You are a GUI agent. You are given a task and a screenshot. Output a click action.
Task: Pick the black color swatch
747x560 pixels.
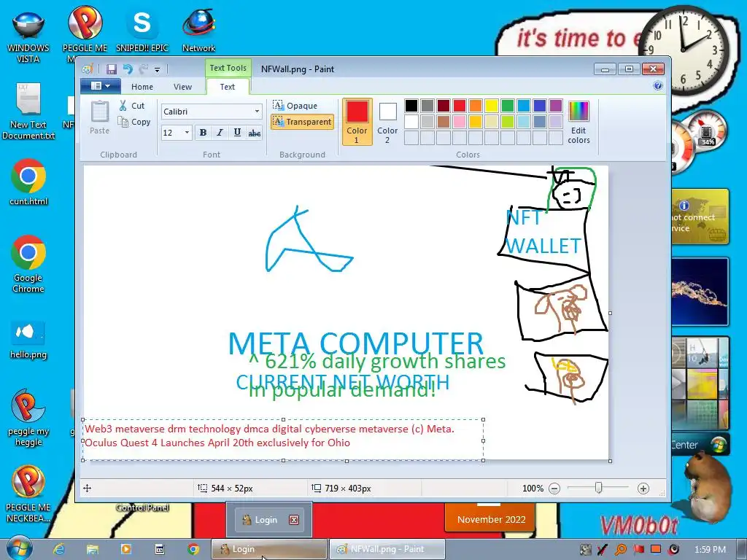(411, 105)
